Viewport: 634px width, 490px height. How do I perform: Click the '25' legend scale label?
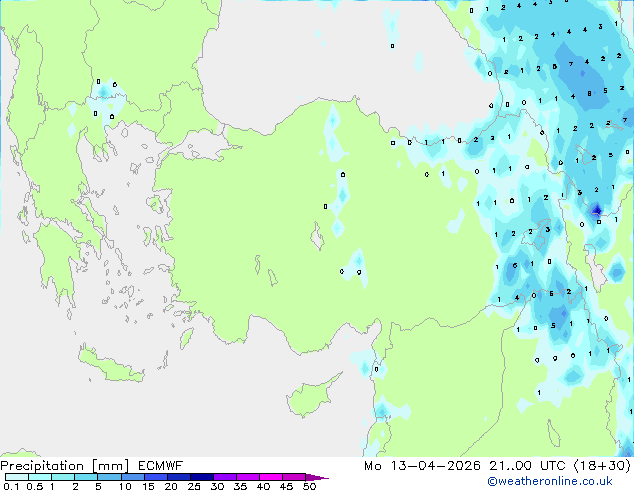pos(194,486)
